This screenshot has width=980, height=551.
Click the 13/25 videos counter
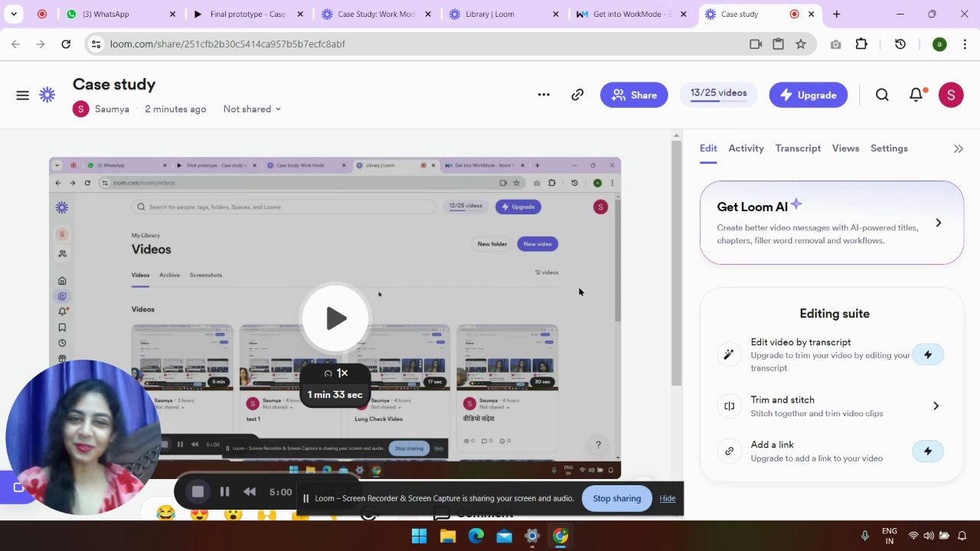[x=718, y=93]
